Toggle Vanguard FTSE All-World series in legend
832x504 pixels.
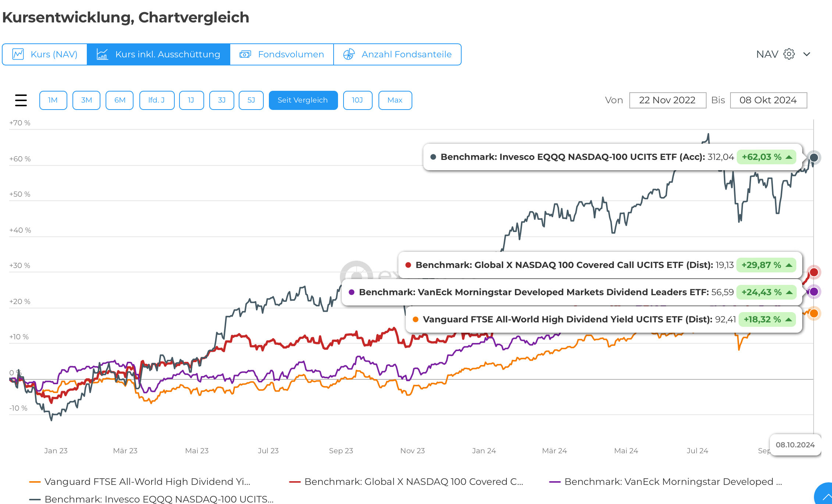tap(147, 482)
